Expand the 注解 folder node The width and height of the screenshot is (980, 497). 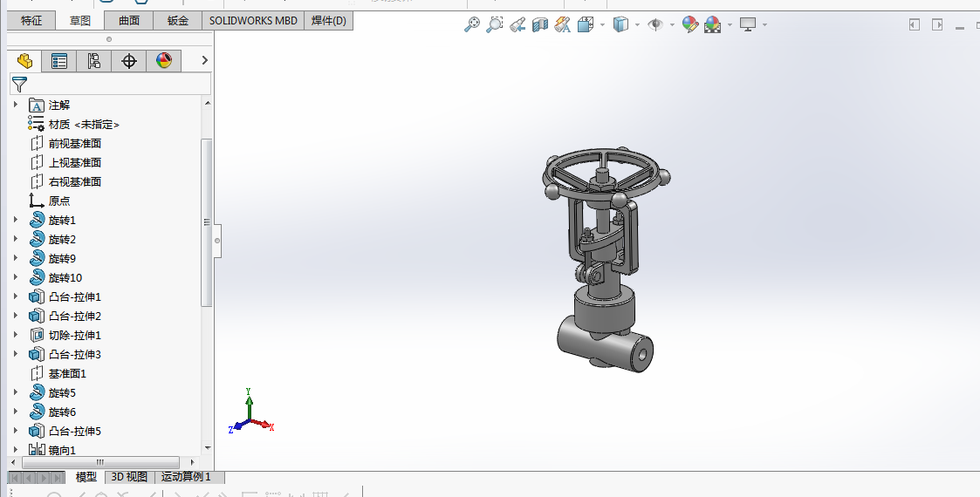pos(16,105)
